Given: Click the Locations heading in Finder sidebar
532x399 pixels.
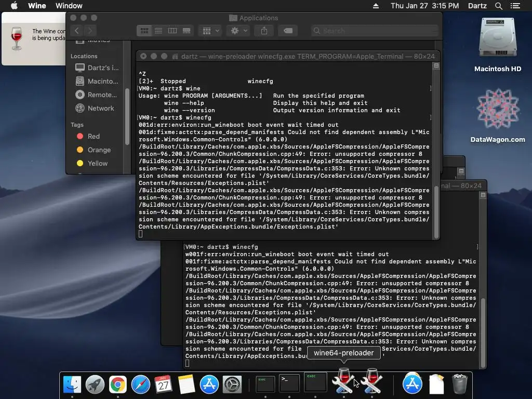Looking at the screenshot, I should pos(84,56).
